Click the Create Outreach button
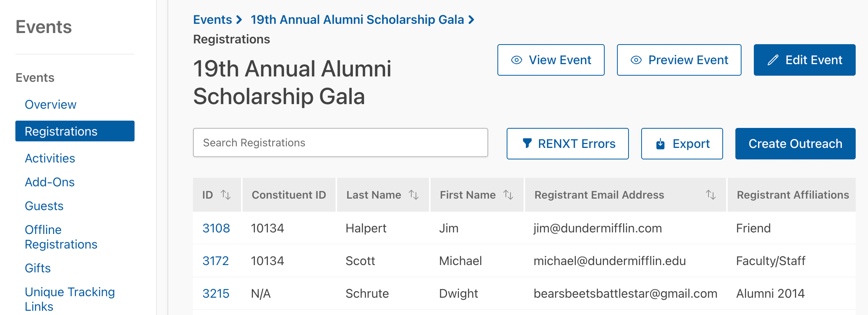The width and height of the screenshot is (868, 315). click(x=795, y=144)
